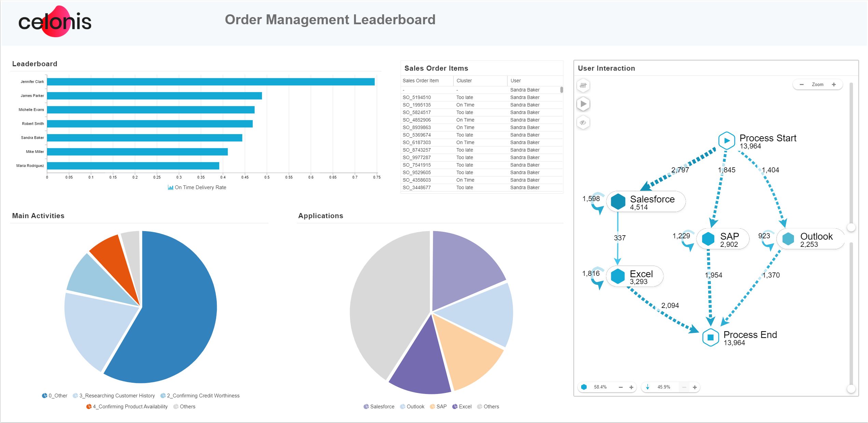Select the Process Start node icon

click(727, 140)
